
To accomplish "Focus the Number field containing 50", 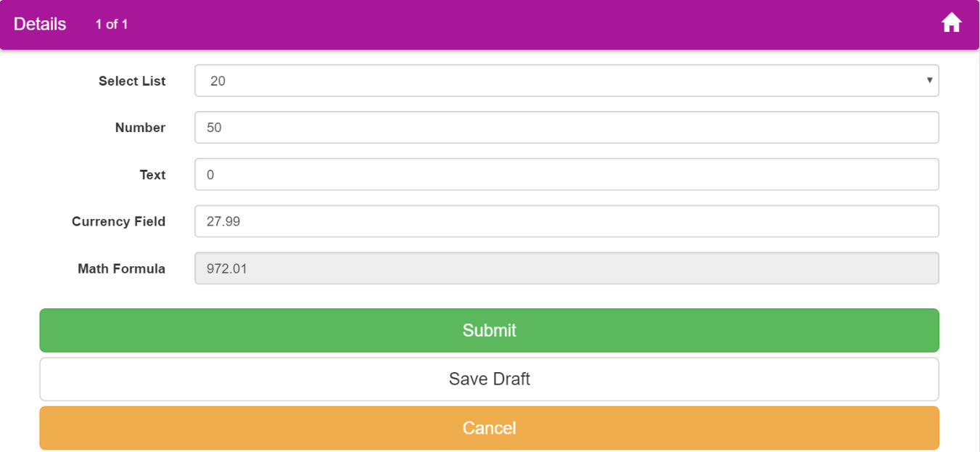I will (x=567, y=128).
